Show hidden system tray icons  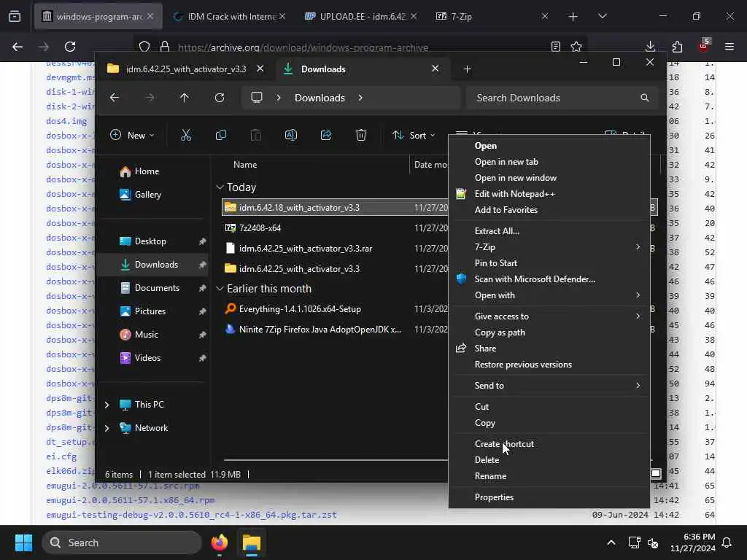(x=611, y=542)
